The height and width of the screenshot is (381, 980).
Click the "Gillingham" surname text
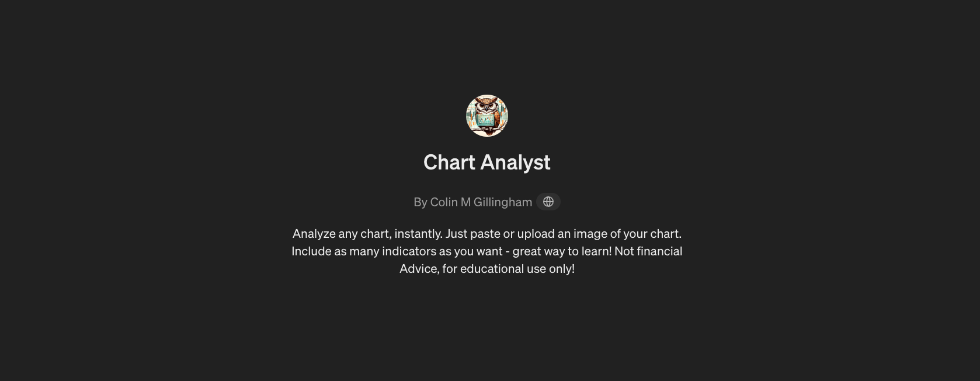503,202
